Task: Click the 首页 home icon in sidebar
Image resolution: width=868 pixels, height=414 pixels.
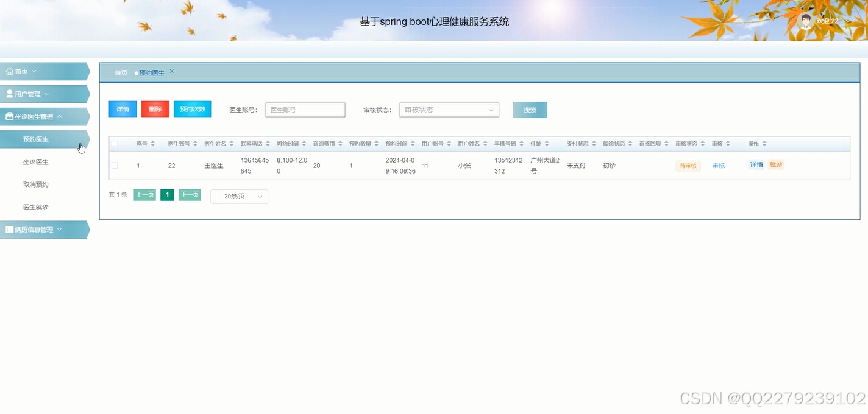Action: [x=10, y=71]
